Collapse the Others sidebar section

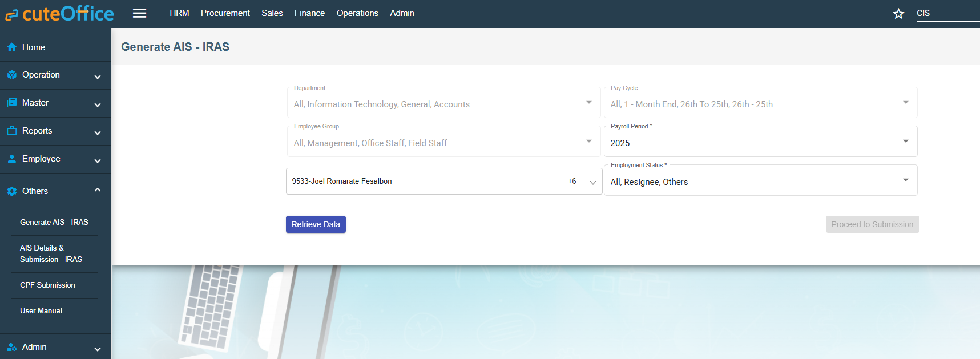(x=98, y=190)
